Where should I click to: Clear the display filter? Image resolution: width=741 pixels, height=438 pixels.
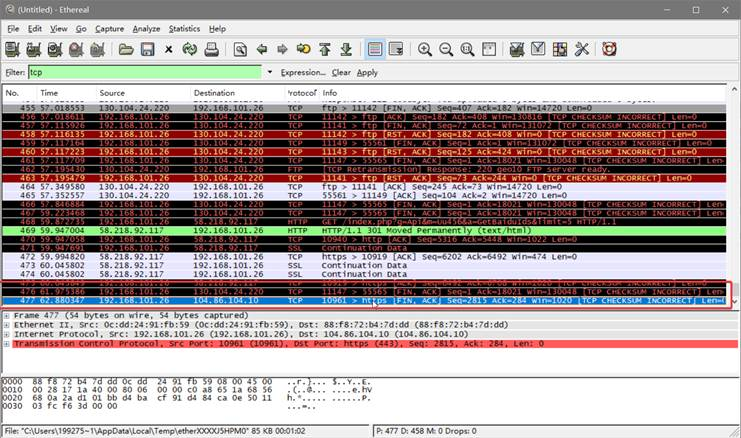click(341, 73)
